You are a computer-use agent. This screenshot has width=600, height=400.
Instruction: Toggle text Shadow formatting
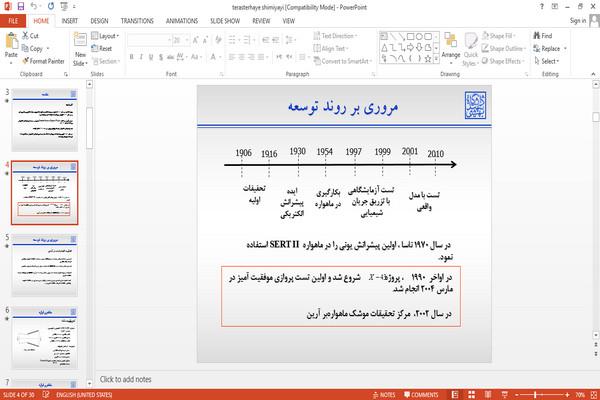pos(161,57)
